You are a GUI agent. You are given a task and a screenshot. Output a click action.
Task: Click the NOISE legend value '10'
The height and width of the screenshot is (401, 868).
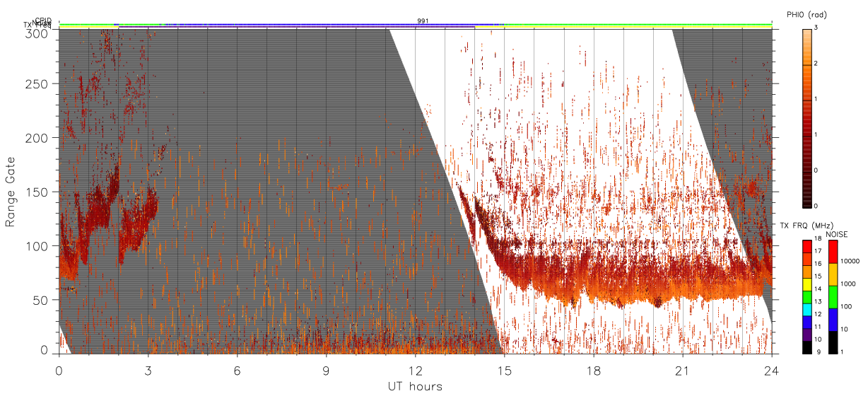(x=845, y=330)
